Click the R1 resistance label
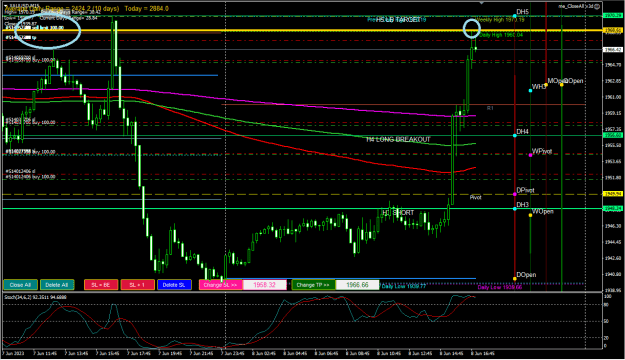Screen dimensions: 625x360 [490, 108]
